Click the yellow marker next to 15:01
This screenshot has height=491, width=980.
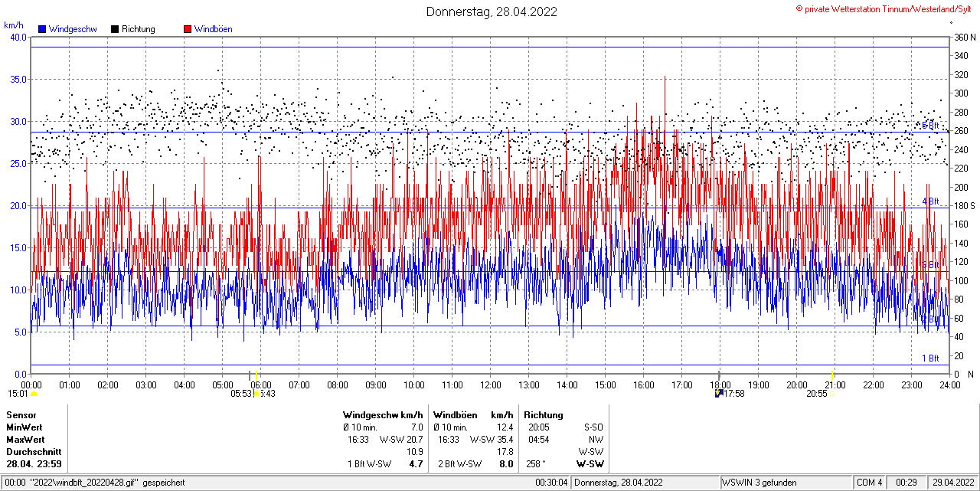pos(34,394)
